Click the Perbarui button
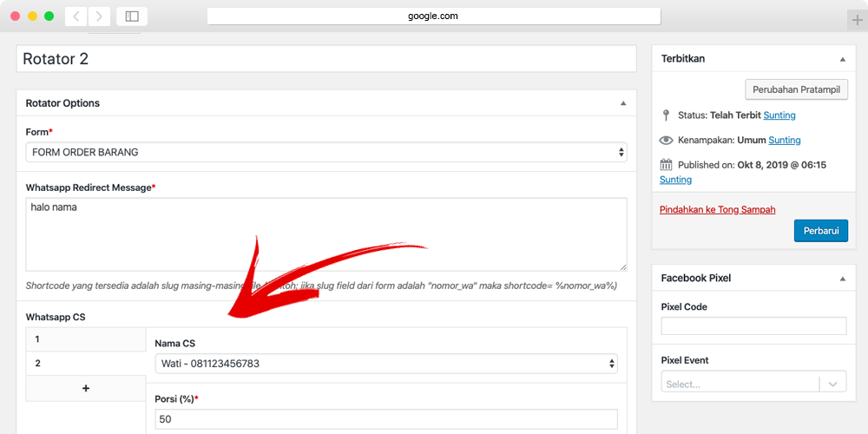This screenshot has width=868, height=434. point(820,230)
